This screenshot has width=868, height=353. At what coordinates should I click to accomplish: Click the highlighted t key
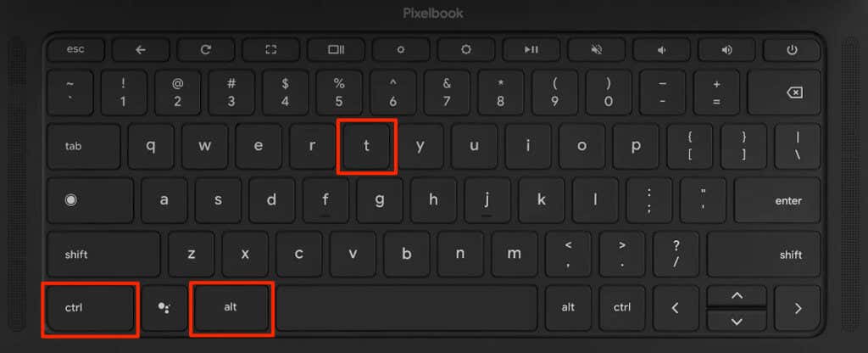tap(366, 146)
